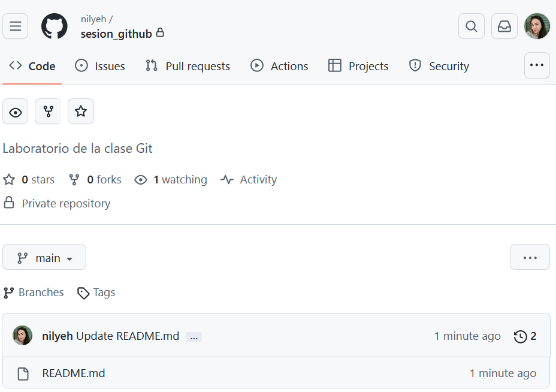This screenshot has height=392, width=556.
Task: Switch to the Issues tab
Action: coord(99,66)
